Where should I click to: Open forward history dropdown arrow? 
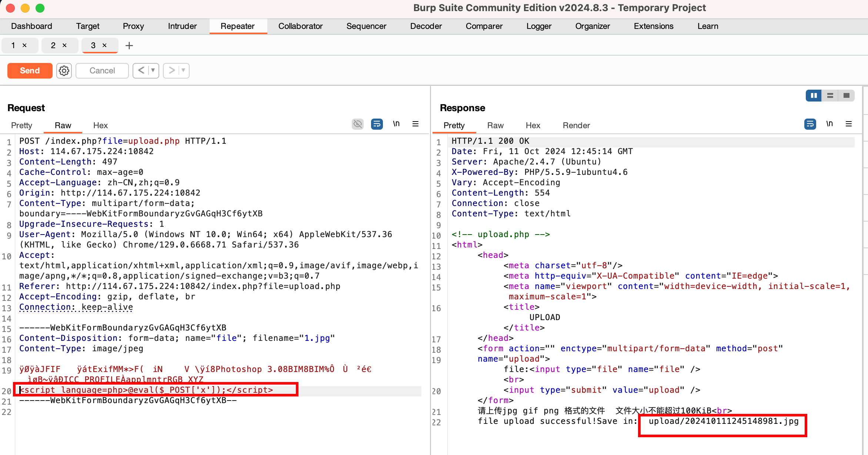click(184, 70)
